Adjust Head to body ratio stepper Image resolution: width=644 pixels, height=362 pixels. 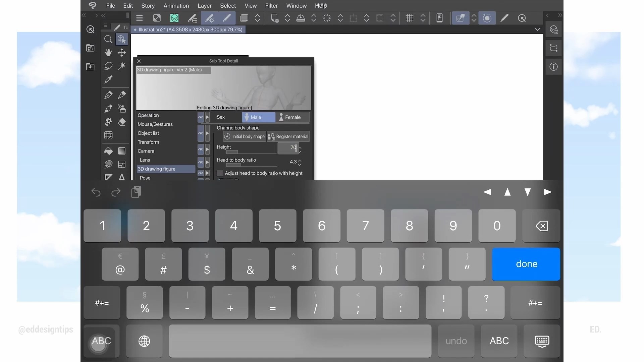click(x=300, y=162)
